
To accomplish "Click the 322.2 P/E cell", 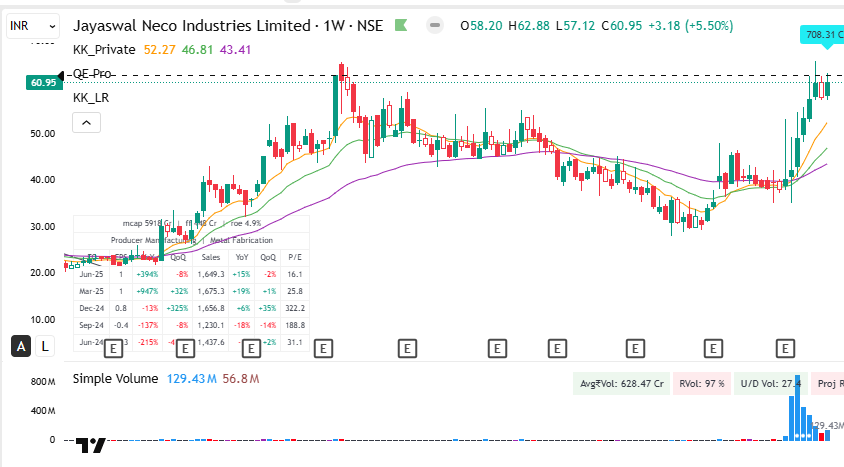I will pos(295,308).
